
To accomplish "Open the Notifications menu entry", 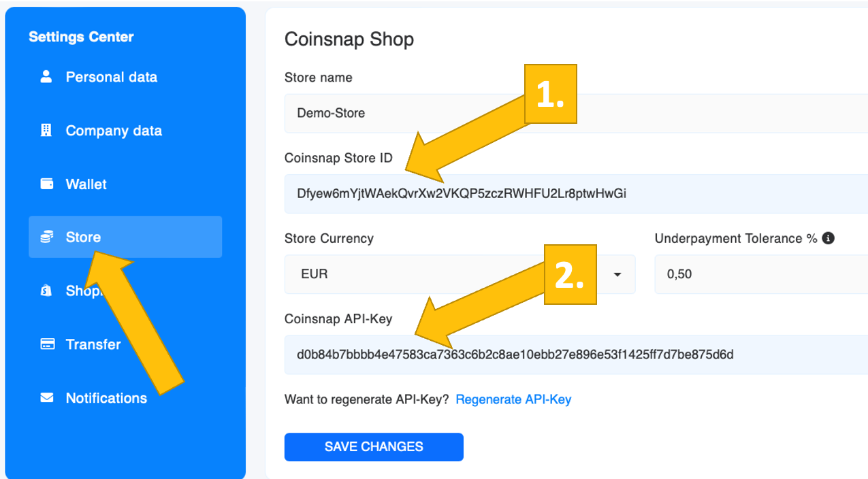I will (x=106, y=398).
